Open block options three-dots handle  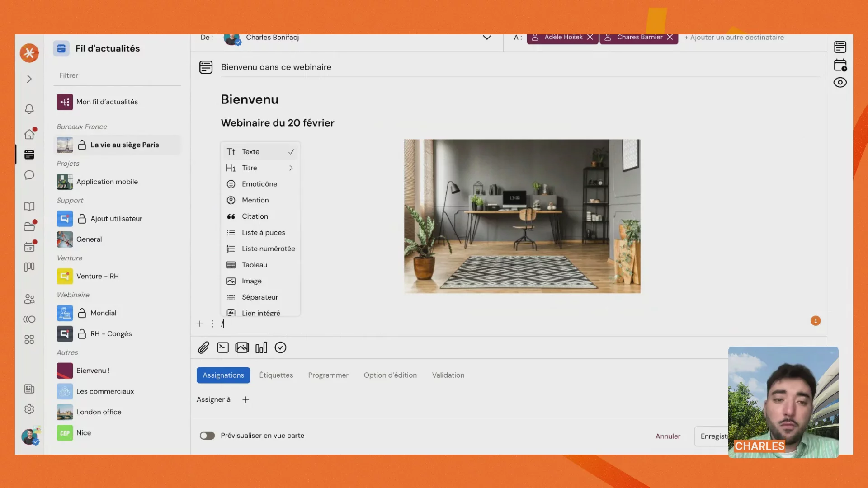212,324
